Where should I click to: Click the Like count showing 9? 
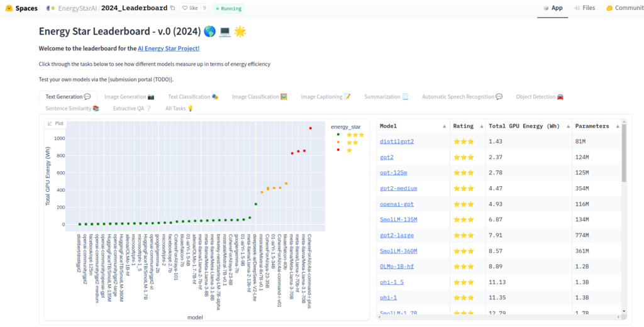point(204,8)
